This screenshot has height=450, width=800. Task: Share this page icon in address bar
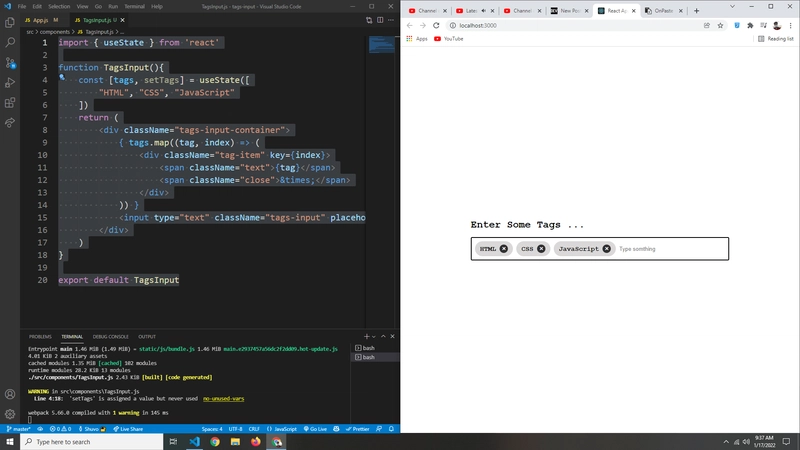pyautogui.click(x=707, y=25)
